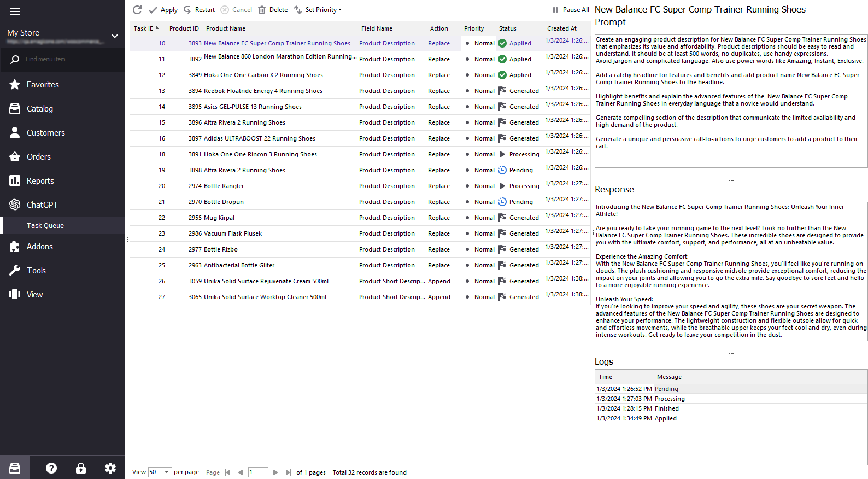Click the Refresh icon in the toolbar

[137, 10]
